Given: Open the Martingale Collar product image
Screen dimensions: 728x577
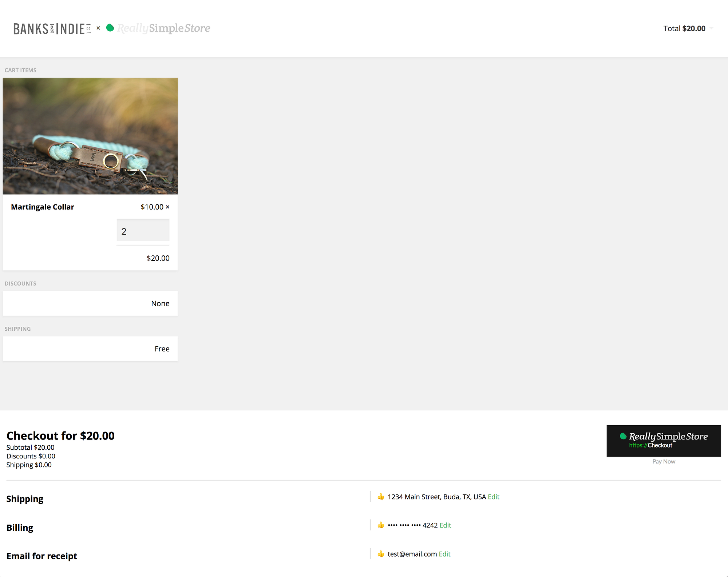Looking at the screenshot, I should tap(90, 136).
